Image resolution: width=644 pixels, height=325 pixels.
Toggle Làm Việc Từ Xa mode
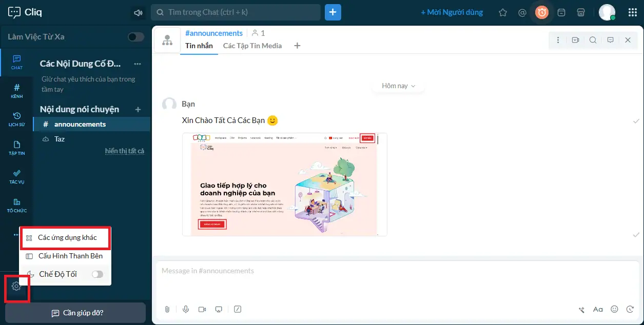(x=135, y=37)
